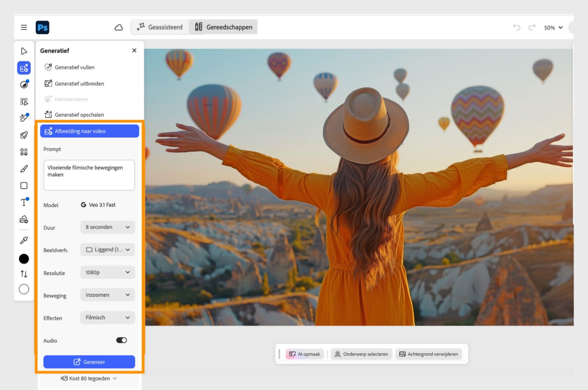This screenshot has width=588, height=390.
Task: Open the Resolutie 1080p dropdown
Action: pos(107,272)
